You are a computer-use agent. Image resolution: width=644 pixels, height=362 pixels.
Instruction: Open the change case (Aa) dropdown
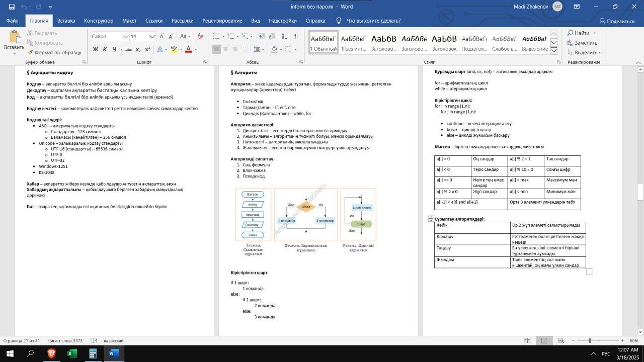(x=185, y=36)
